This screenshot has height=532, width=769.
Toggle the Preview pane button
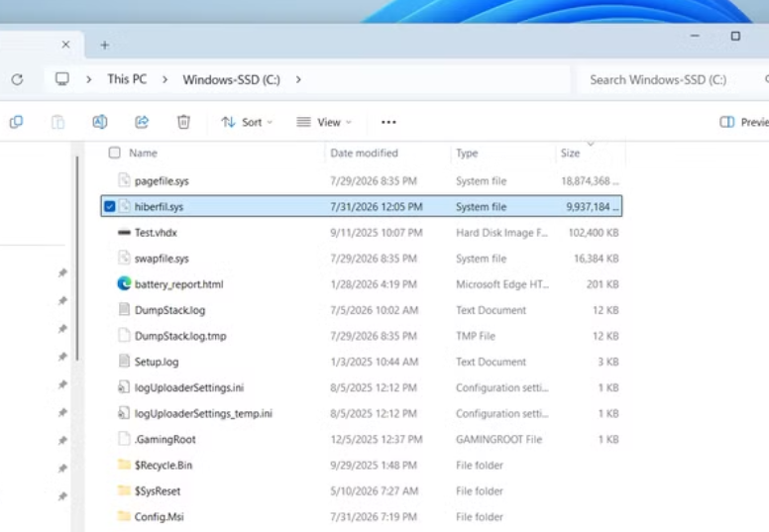coord(743,122)
